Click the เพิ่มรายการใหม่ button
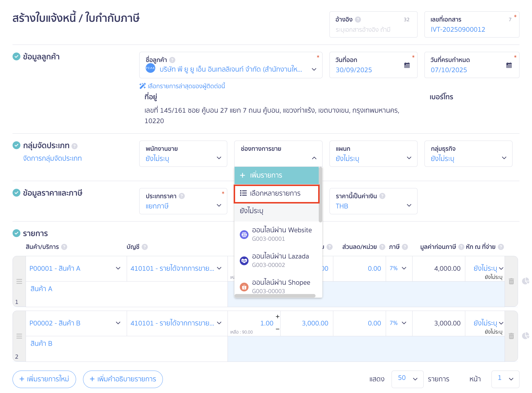 pos(44,379)
